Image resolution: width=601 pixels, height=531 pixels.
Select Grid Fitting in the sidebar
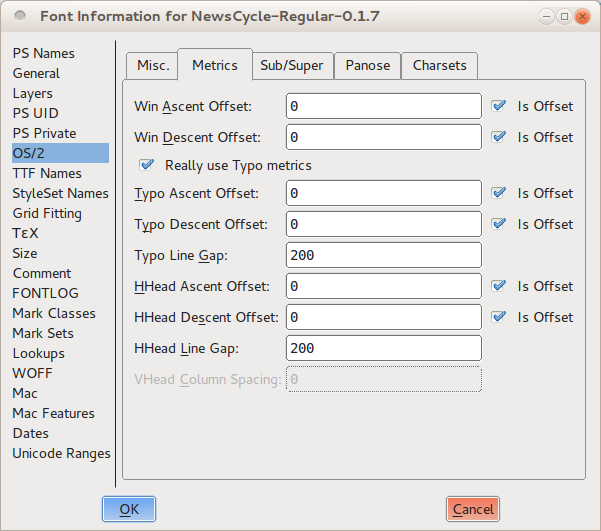(47, 213)
